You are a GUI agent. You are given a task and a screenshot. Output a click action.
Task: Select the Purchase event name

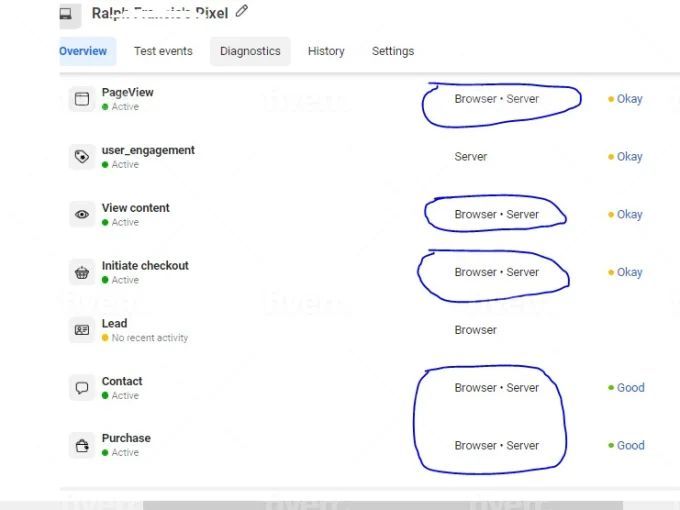coord(126,438)
